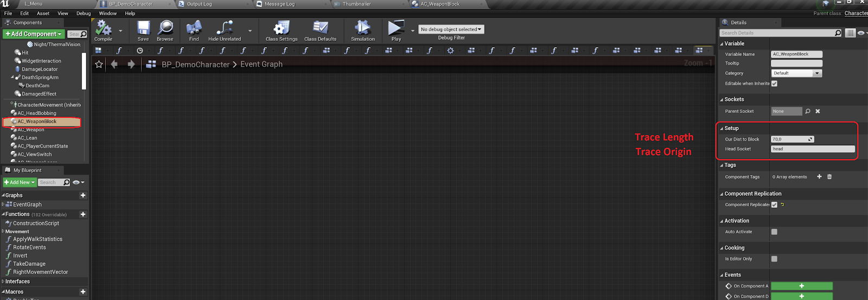Click BP_DemoCharacter breadcrumb
Image resolution: width=868 pixels, height=300 pixels.
tap(196, 64)
